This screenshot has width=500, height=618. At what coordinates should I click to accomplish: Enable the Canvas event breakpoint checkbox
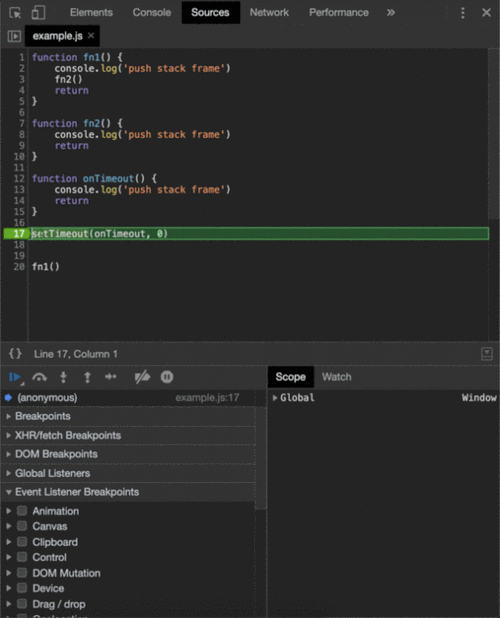tap(22, 526)
